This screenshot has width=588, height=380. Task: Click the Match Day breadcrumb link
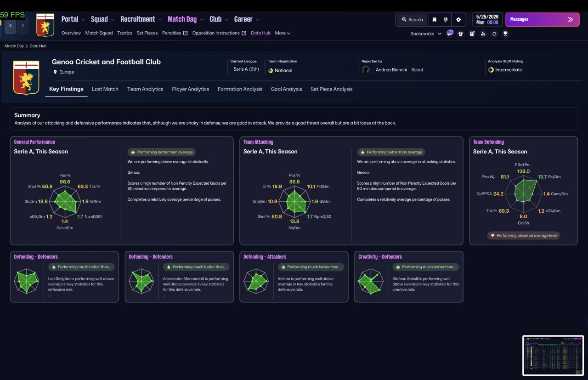click(x=14, y=46)
